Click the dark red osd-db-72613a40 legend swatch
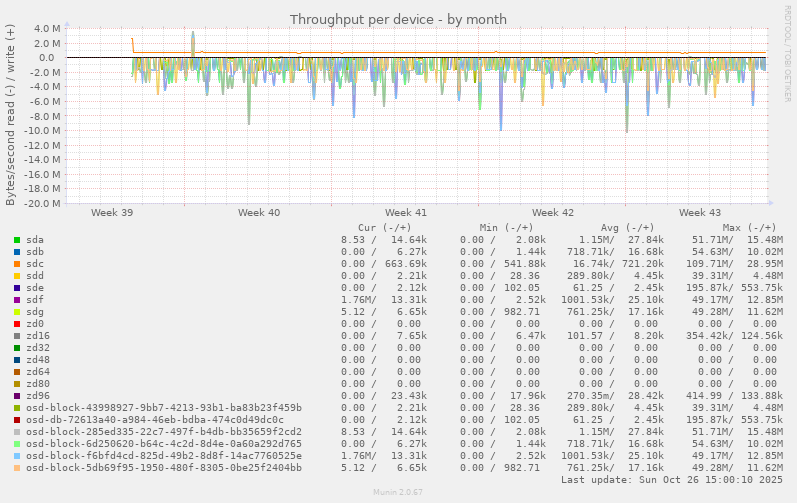 pos(17,420)
